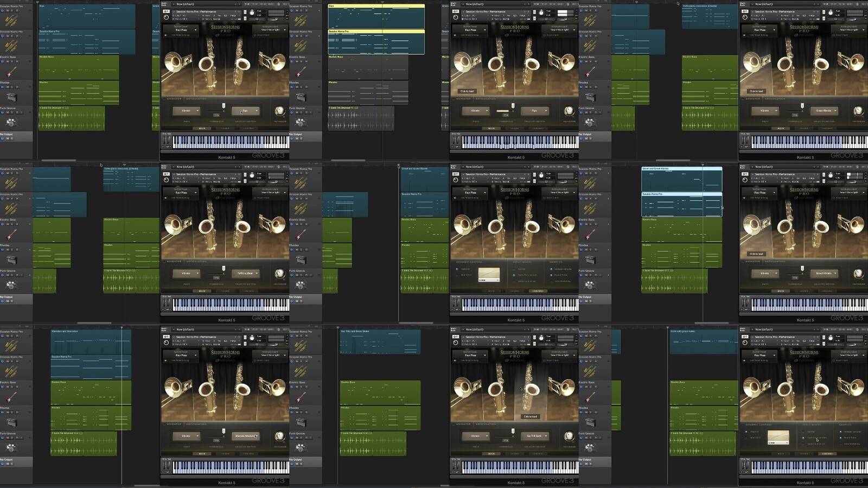Open Marcato Medium articulation dropdown, bottom-left frame

coord(246,436)
